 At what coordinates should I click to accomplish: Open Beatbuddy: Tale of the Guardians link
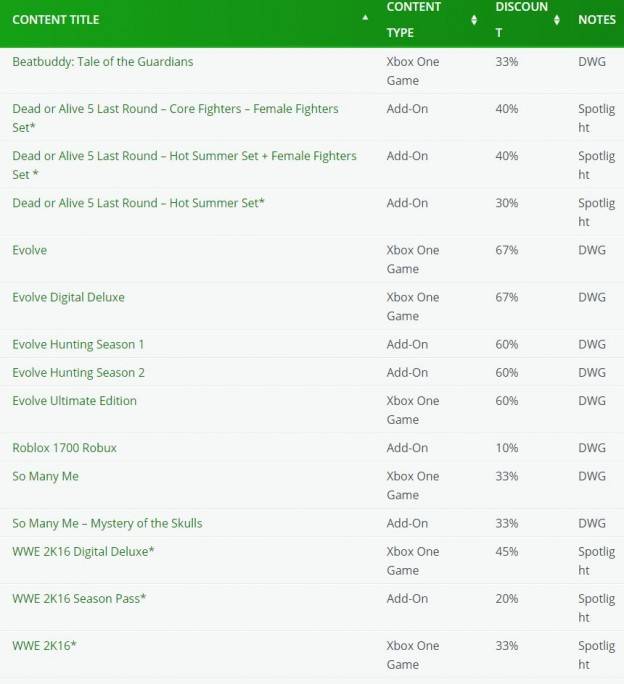tap(103, 62)
